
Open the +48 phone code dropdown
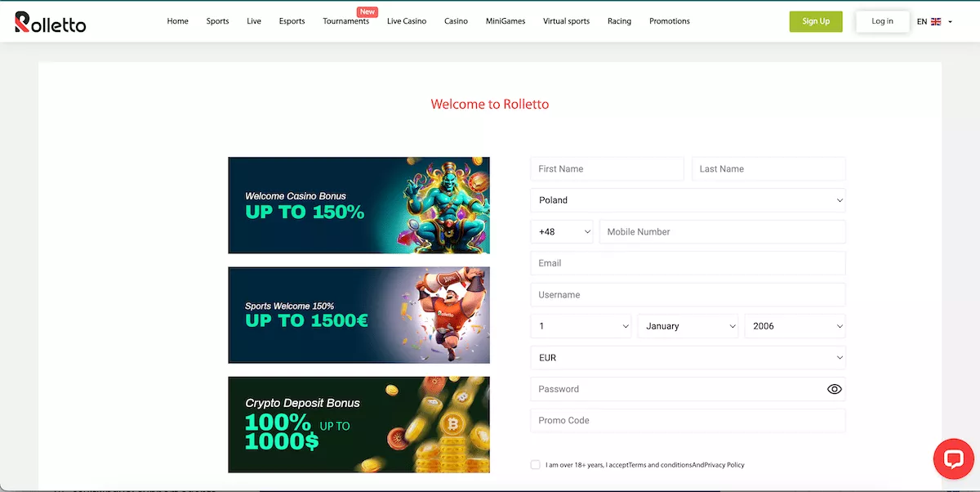(562, 232)
